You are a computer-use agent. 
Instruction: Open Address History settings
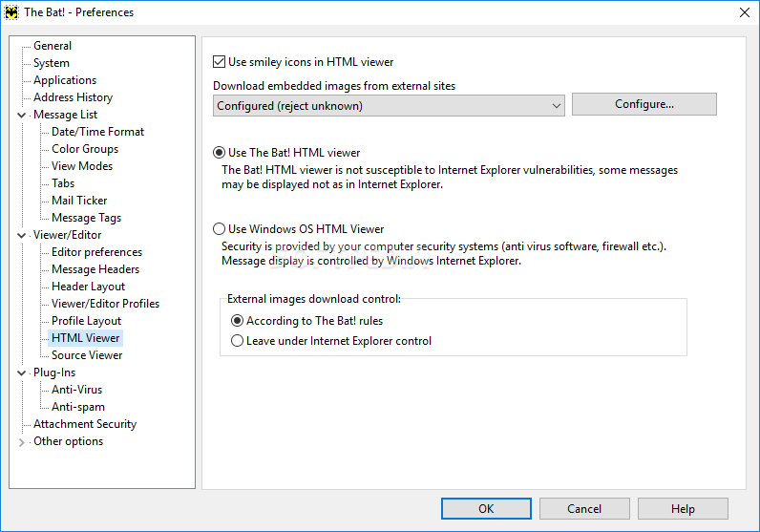(73, 97)
